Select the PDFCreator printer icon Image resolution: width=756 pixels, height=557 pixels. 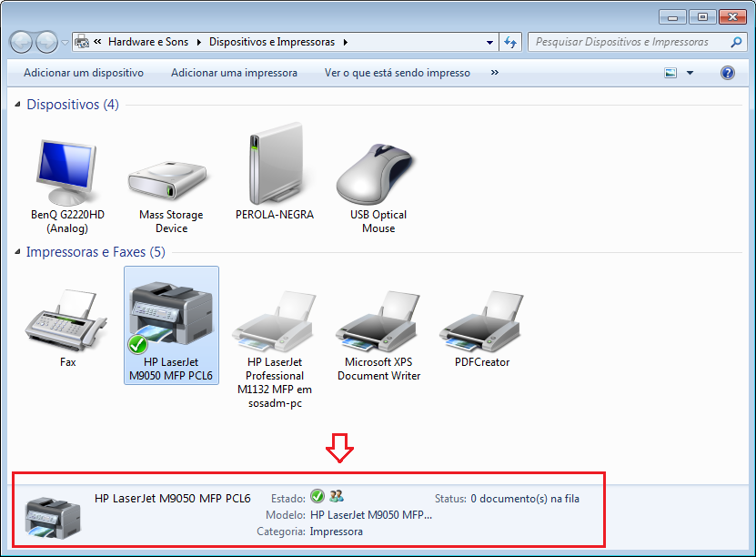tap(481, 321)
